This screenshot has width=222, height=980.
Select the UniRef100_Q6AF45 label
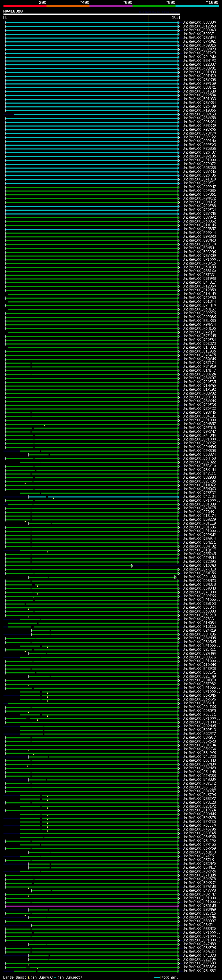coord(199,833)
